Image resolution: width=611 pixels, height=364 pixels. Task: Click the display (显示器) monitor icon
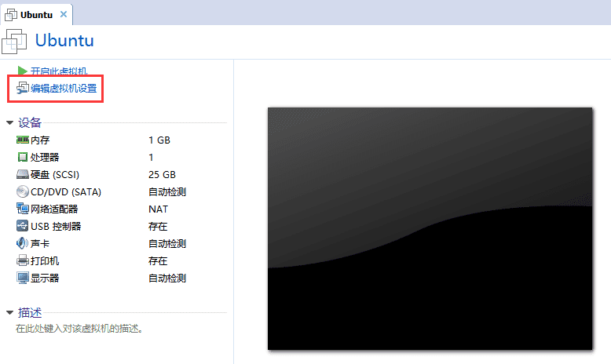click(23, 278)
